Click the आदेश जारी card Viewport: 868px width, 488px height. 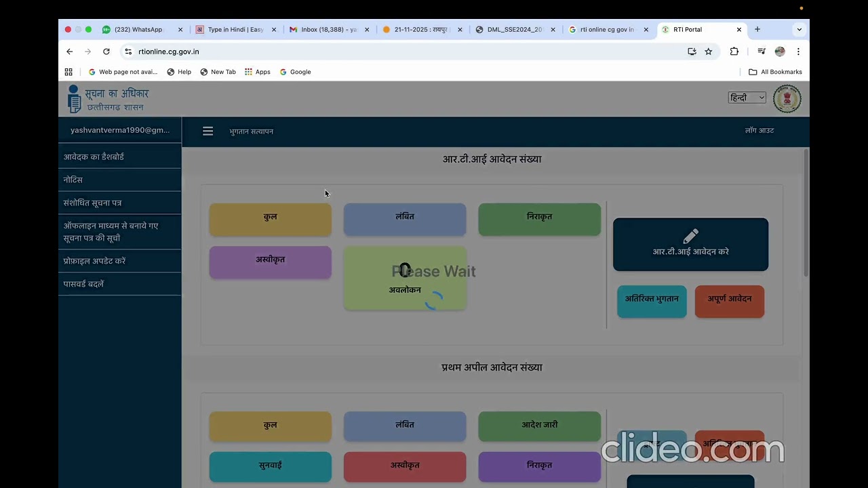[x=540, y=427]
